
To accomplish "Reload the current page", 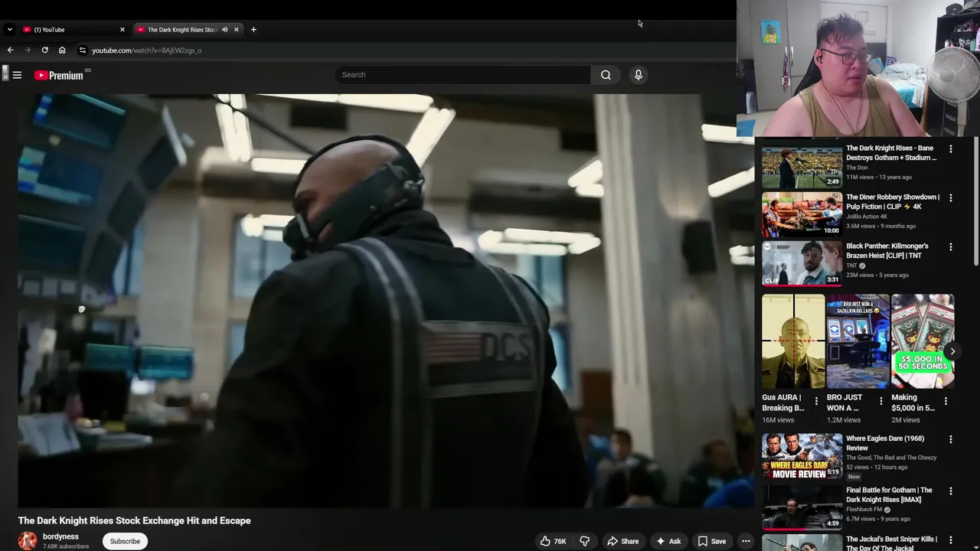I will click(44, 51).
